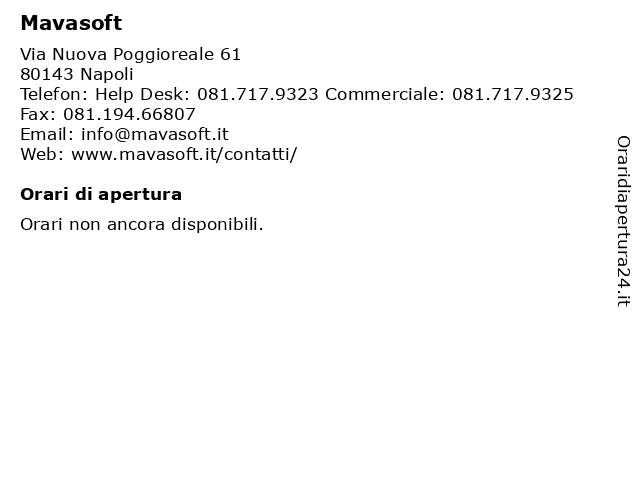Click the 80143 Napoli postal line

pyautogui.click(x=77, y=74)
